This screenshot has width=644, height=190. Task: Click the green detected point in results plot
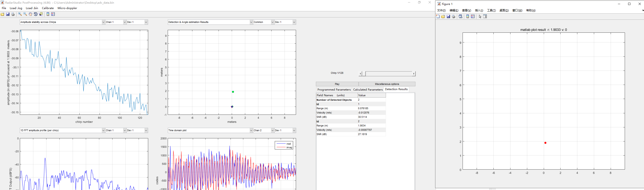[233, 92]
